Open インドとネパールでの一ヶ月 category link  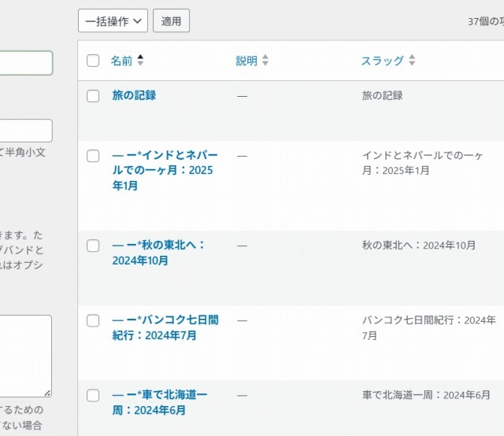(x=165, y=170)
